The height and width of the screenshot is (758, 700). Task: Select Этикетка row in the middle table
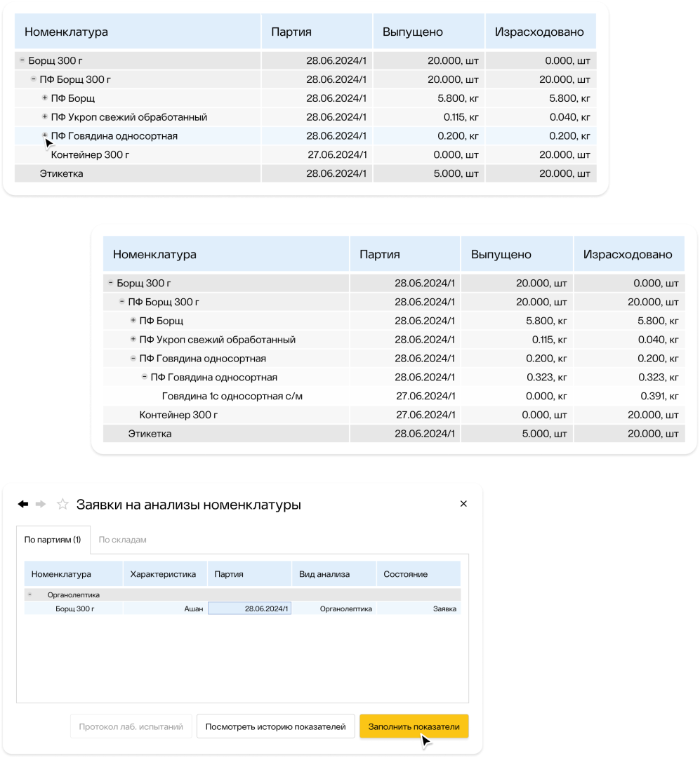click(394, 434)
